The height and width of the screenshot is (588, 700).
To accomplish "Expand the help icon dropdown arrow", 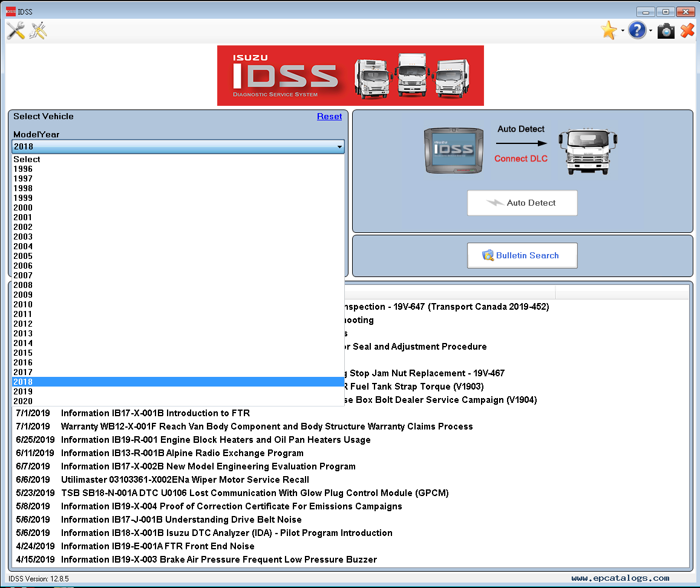I will [x=650, y=31].
